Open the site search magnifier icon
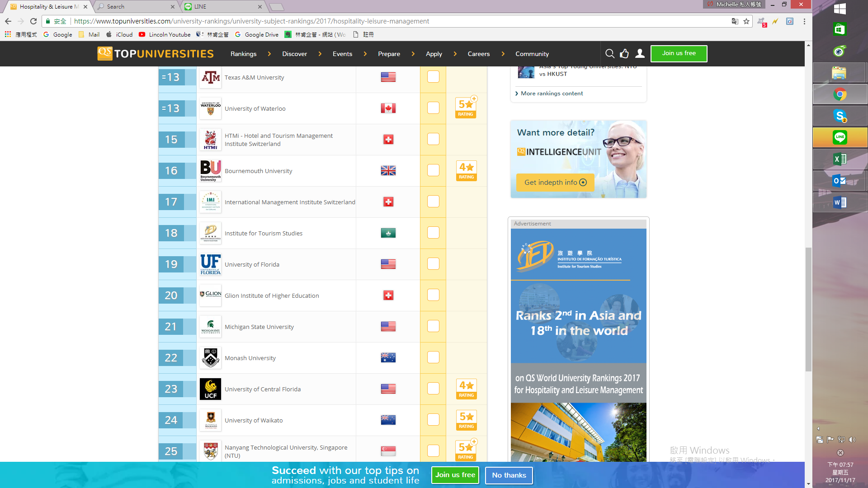868x488 pixels. [x=609, y=54]
